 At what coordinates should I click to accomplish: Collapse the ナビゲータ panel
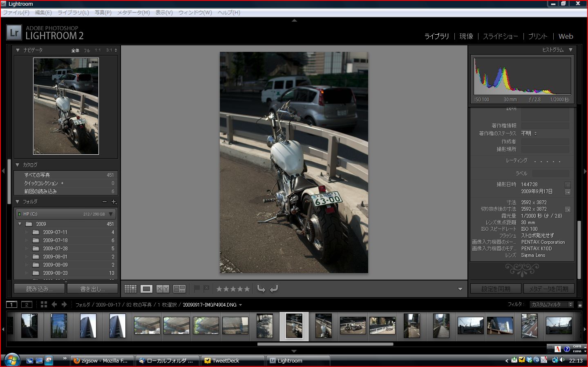[x=18, y=50]
